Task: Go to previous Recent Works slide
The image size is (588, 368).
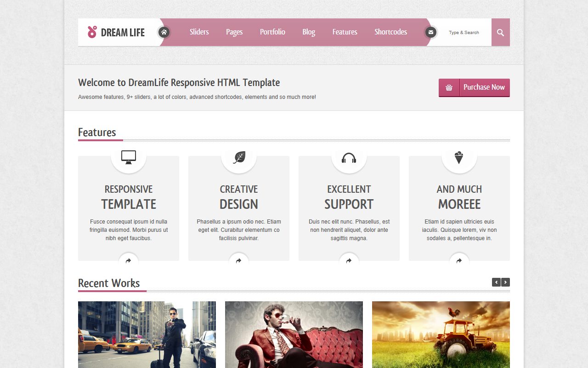Action: [496, 282]
